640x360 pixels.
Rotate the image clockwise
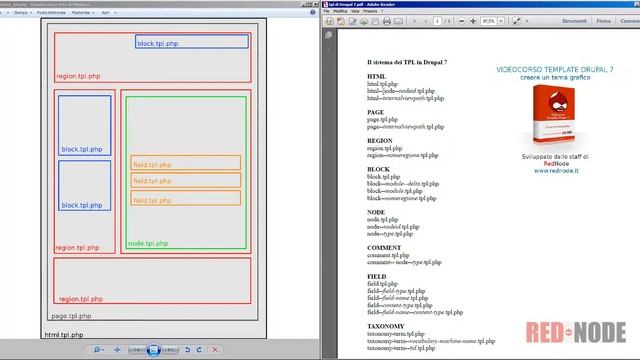(199, 350)
